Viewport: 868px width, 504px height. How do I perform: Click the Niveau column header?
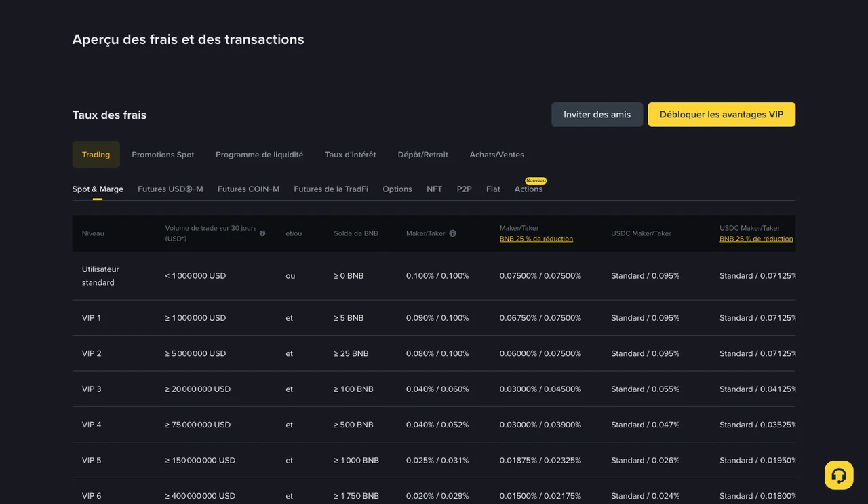[93, 233]
